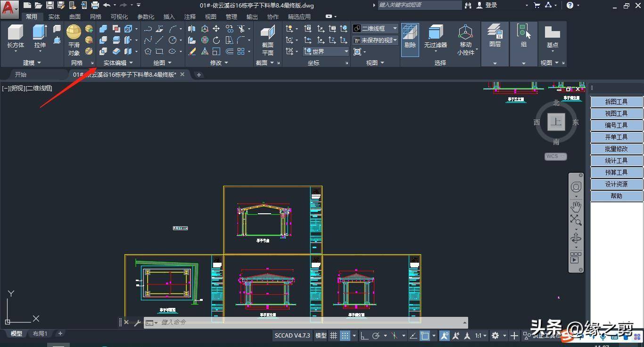Open the UCS 世界 coordinate dropdown
Viewport: 644px width, 347px height.
pos(326,51)
